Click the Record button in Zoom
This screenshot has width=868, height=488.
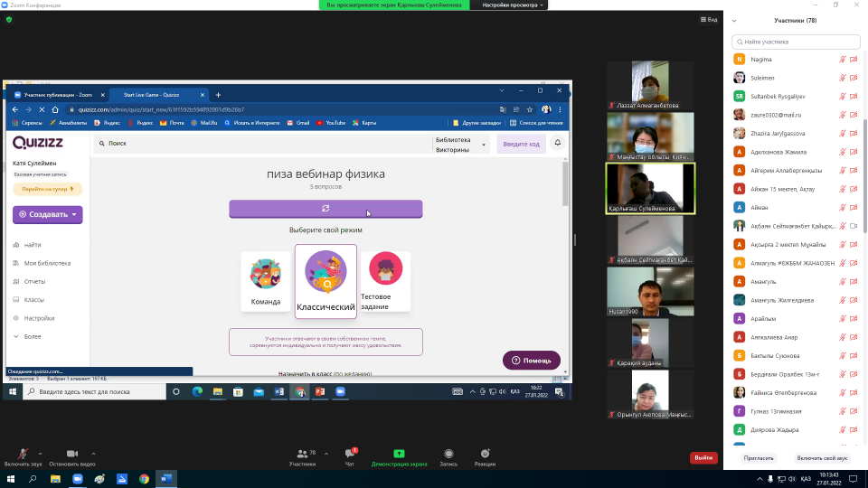pos(449,457)
